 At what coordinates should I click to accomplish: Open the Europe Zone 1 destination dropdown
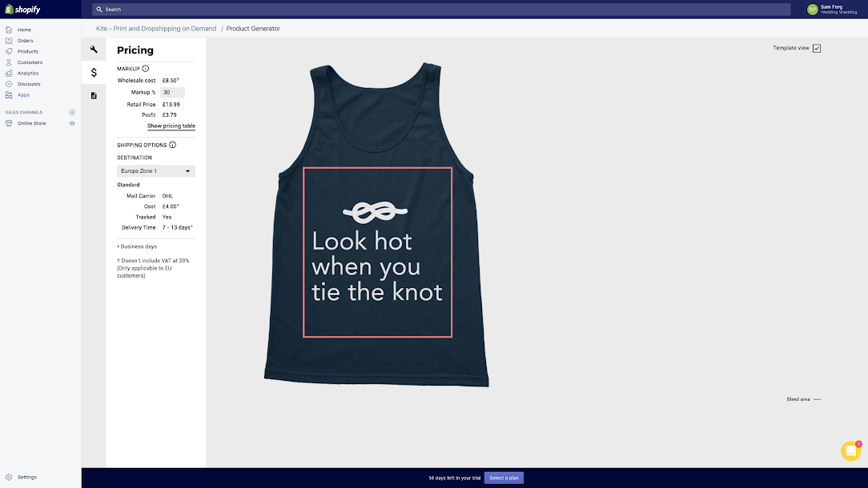pos(155,171)
